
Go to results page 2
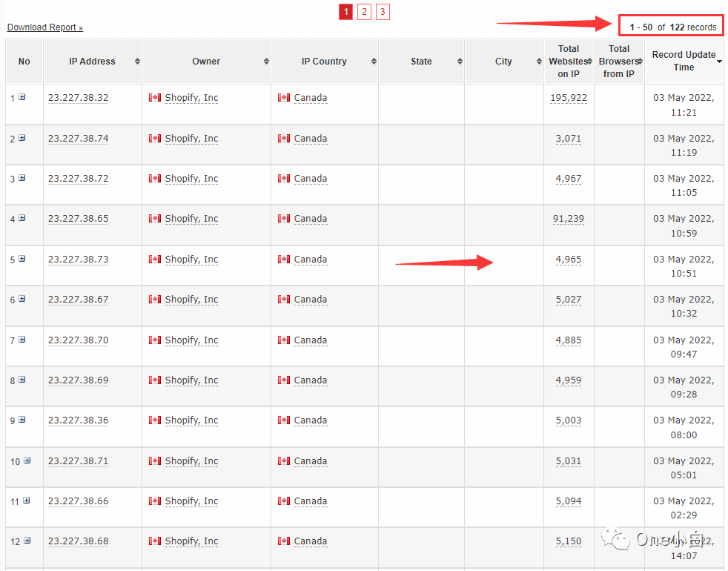click(364, 12)
